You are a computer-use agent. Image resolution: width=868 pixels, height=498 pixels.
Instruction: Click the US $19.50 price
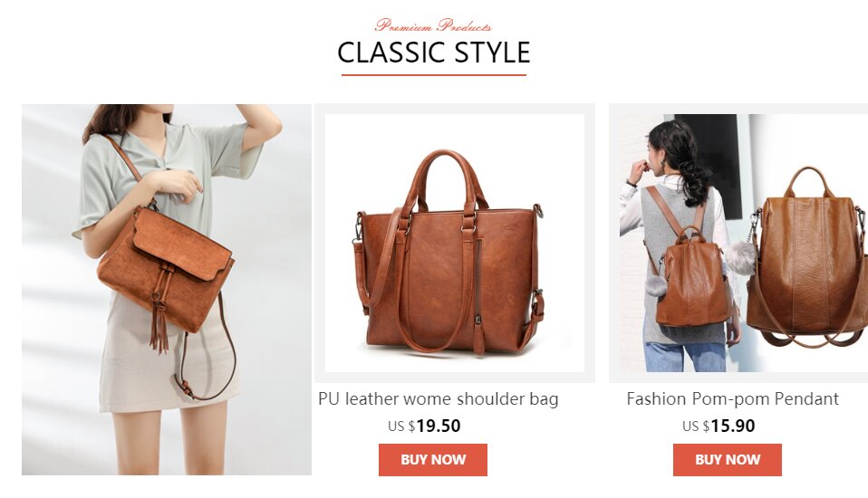point(424,426)
